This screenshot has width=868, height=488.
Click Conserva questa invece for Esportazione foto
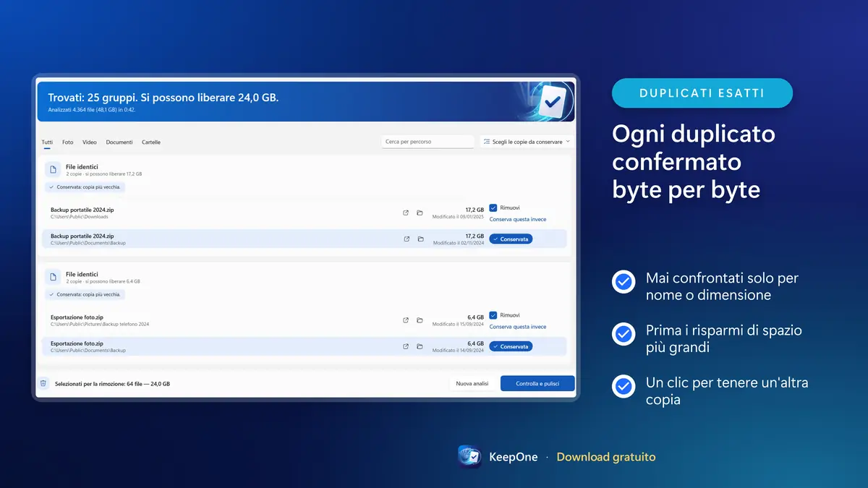518,327
